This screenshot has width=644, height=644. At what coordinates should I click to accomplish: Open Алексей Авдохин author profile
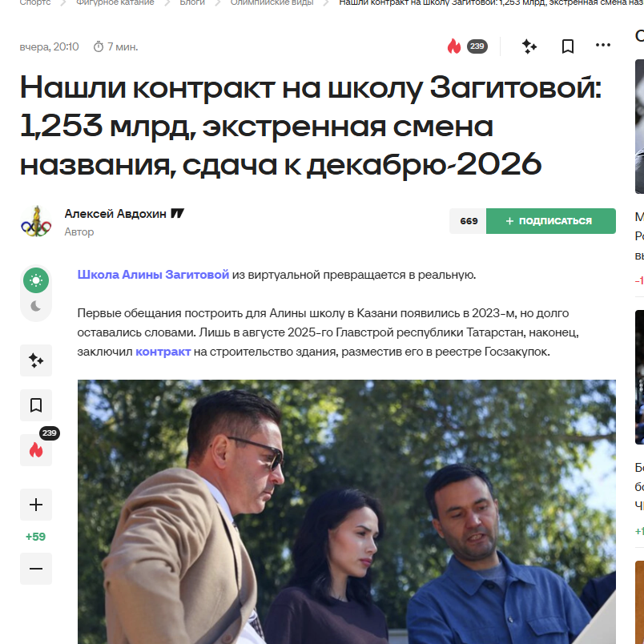[x=115, y=214]
